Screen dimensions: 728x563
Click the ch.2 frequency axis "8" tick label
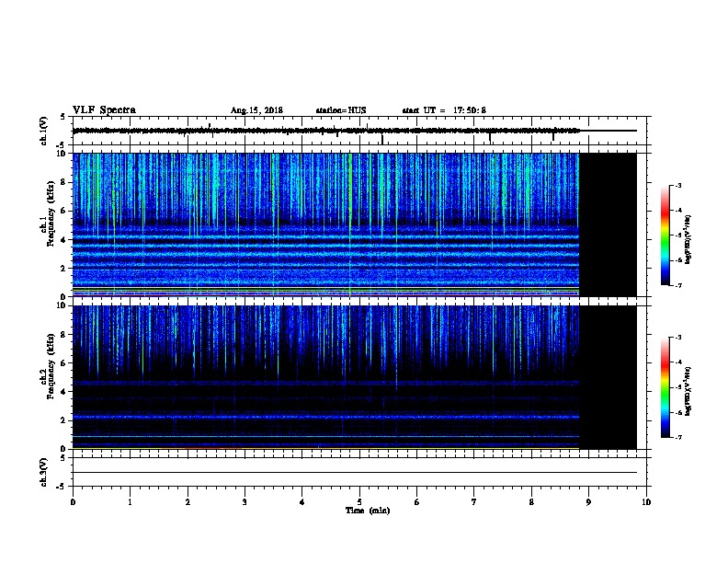[63, 335]
